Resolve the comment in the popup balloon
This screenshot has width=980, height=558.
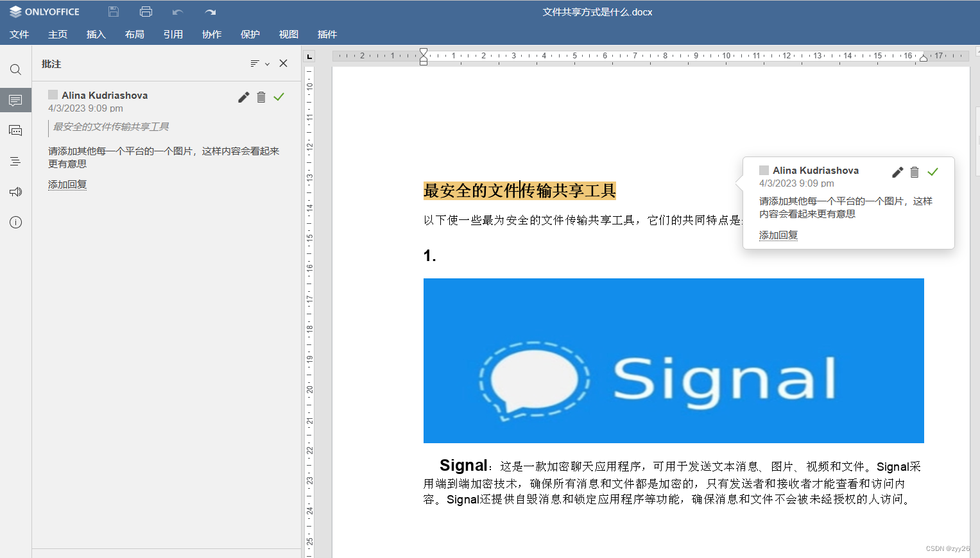[x=933, y=171]
